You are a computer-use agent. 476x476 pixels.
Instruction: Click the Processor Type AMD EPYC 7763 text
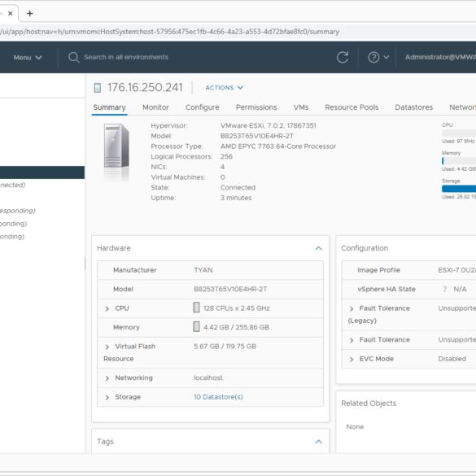pos(278,146)
